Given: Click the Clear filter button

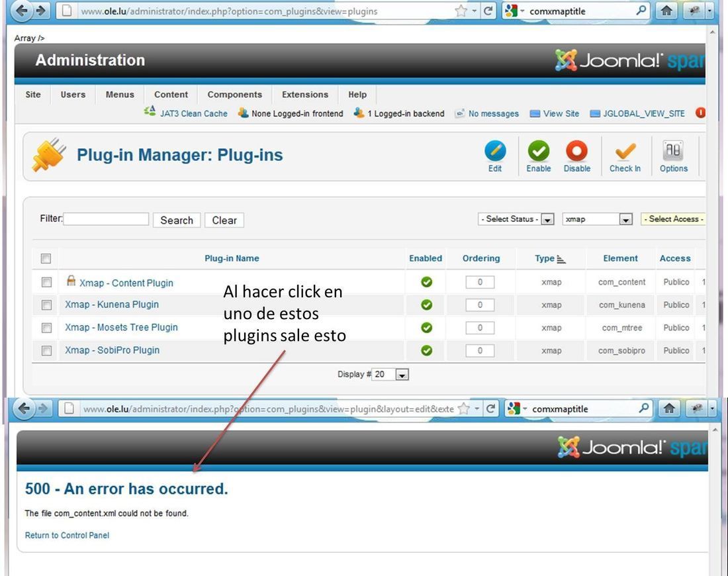Looking at the screenshot, I should tap(224, 220).
